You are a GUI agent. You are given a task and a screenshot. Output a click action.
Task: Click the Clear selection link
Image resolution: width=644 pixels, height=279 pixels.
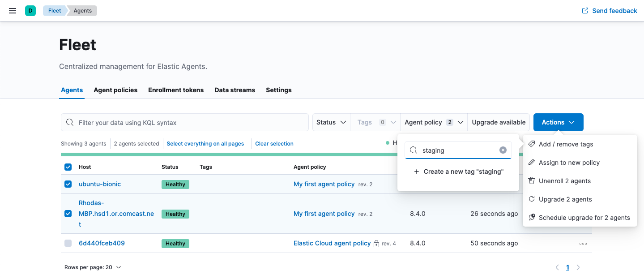[x=274, y=144]
